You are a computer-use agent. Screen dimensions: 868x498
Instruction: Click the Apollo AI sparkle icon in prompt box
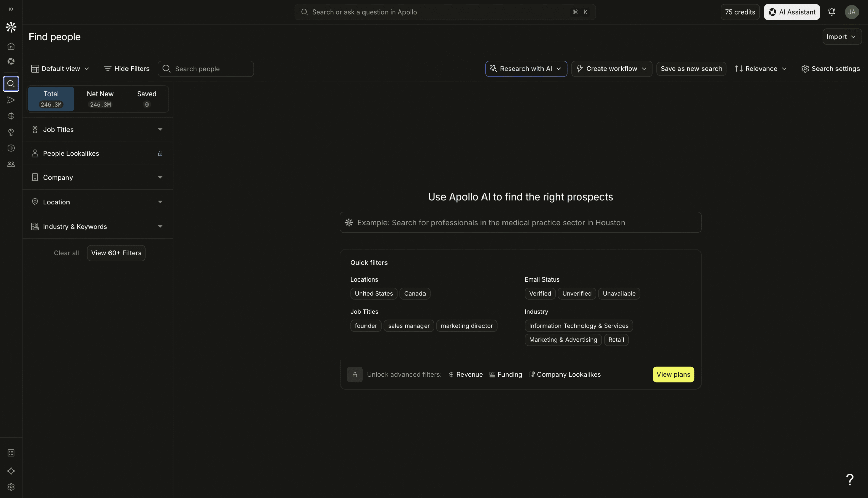pyautogui.click(x=349, y=222)
